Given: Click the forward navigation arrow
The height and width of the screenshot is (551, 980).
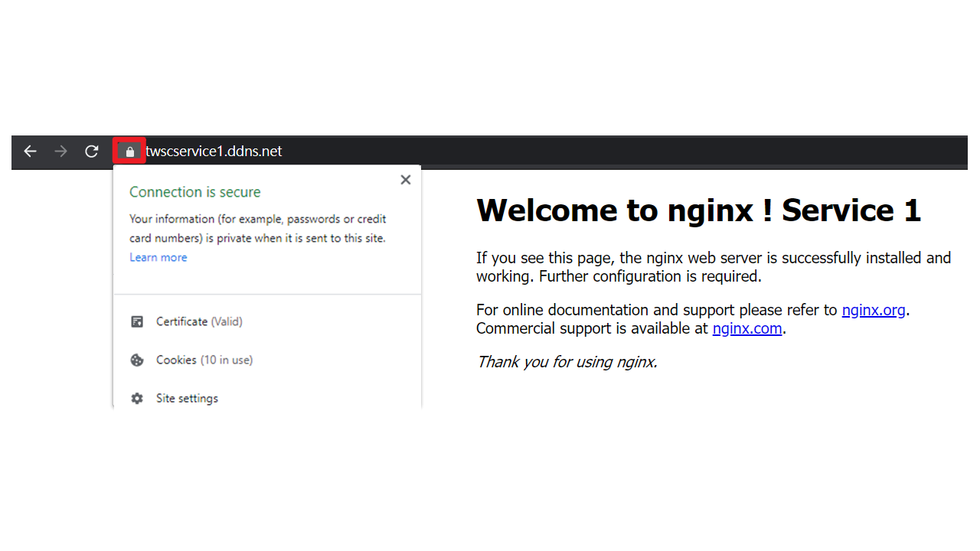Looking at the screenshot, I should [x=61, y=152].
